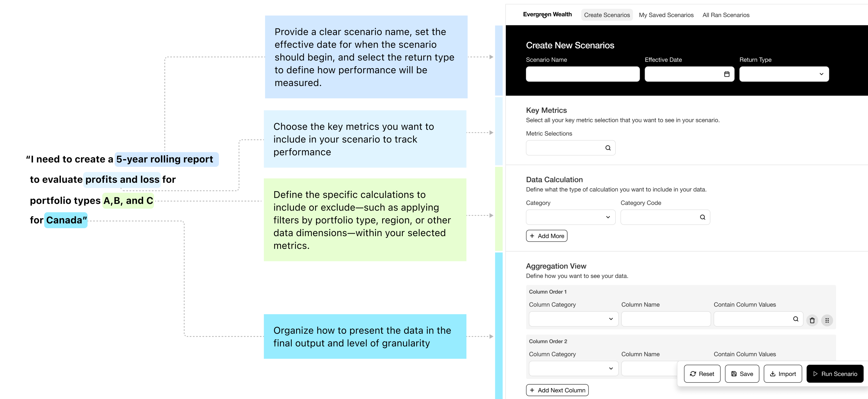Open the All Ran Scenarios tab
The height and width of the screenshot is (399, 868).
click(x=725, y=15)
